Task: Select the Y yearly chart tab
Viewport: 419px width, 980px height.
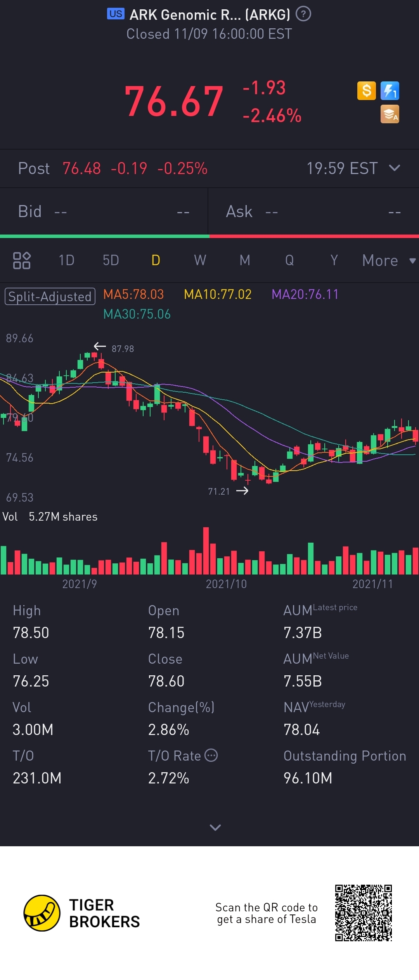Action: click(334, 260)
